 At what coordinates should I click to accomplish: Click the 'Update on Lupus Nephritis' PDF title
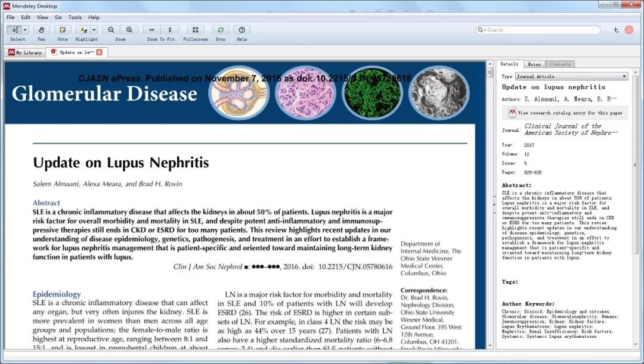120,163
